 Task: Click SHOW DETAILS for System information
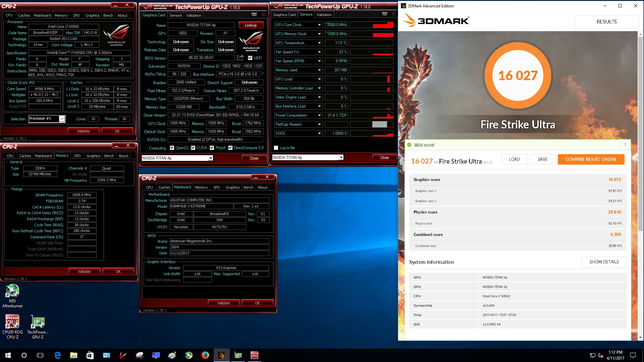604,262
